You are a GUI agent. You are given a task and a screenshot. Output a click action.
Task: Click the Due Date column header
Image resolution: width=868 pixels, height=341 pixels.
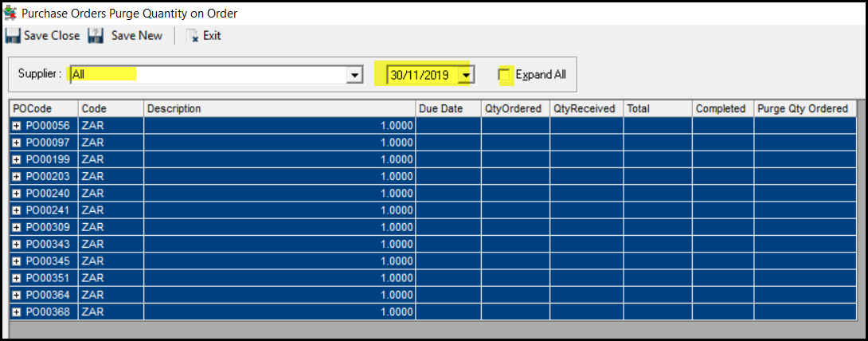pos(448,108)
